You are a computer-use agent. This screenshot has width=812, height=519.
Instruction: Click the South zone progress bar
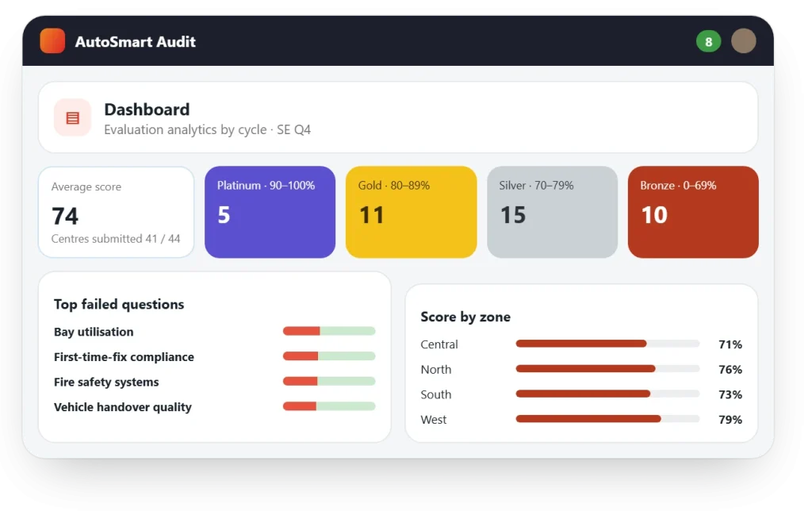[607, 394]
